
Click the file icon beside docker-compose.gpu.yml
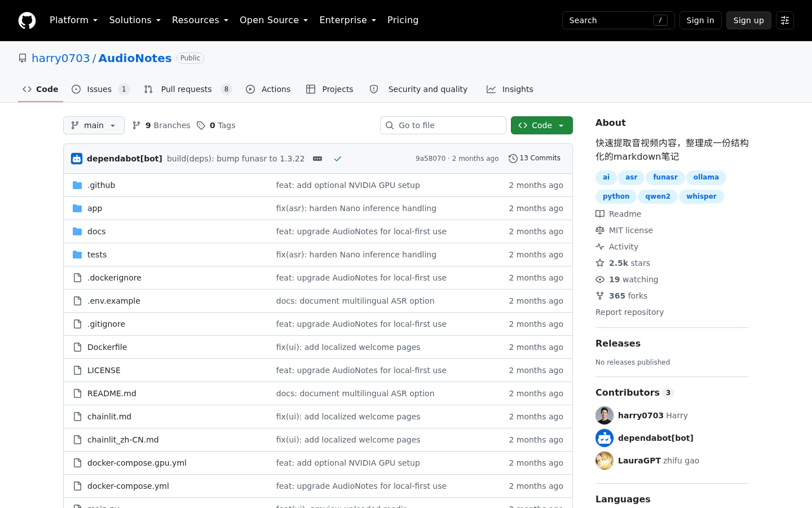[x=77, y=463]
